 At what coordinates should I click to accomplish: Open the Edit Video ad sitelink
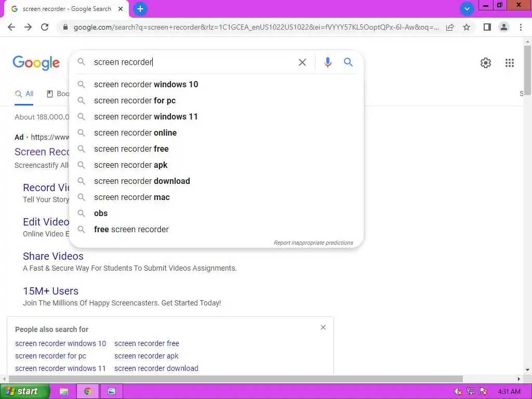pos(46,222)
